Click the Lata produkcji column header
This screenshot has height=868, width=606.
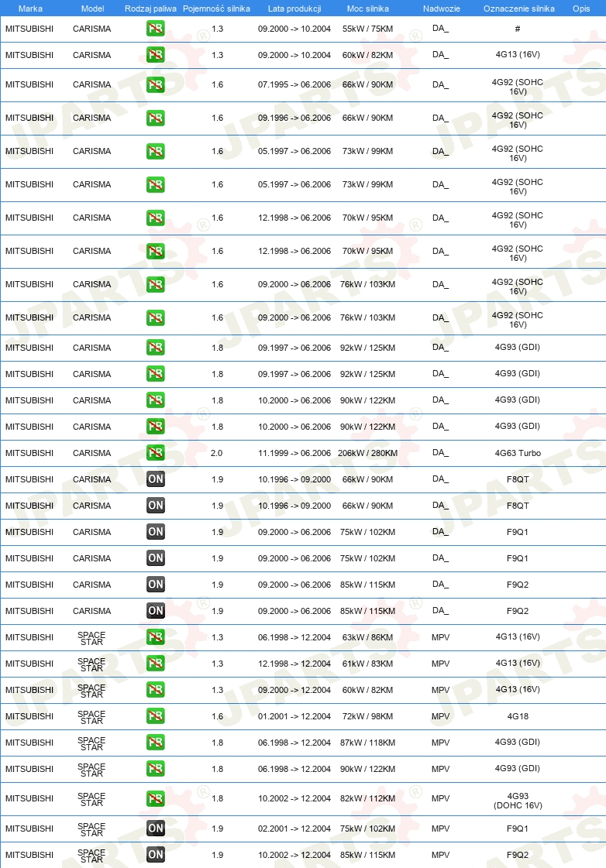coord(294,9)
